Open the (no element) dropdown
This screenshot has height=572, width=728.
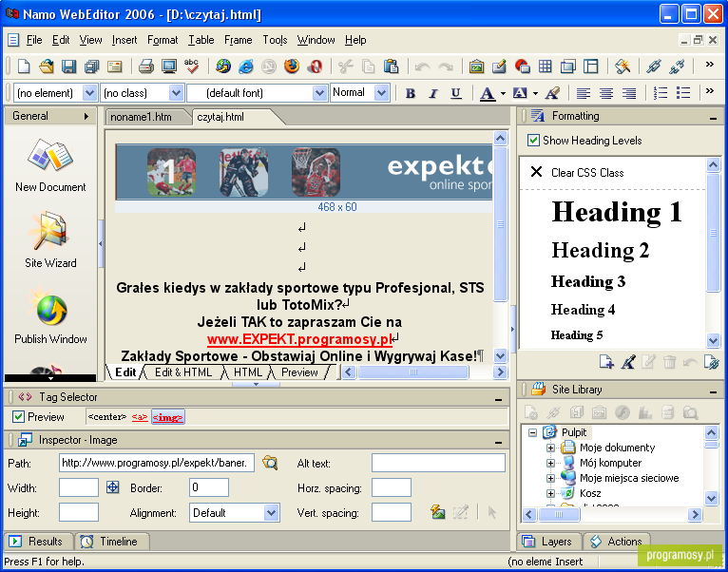point(90,93)
